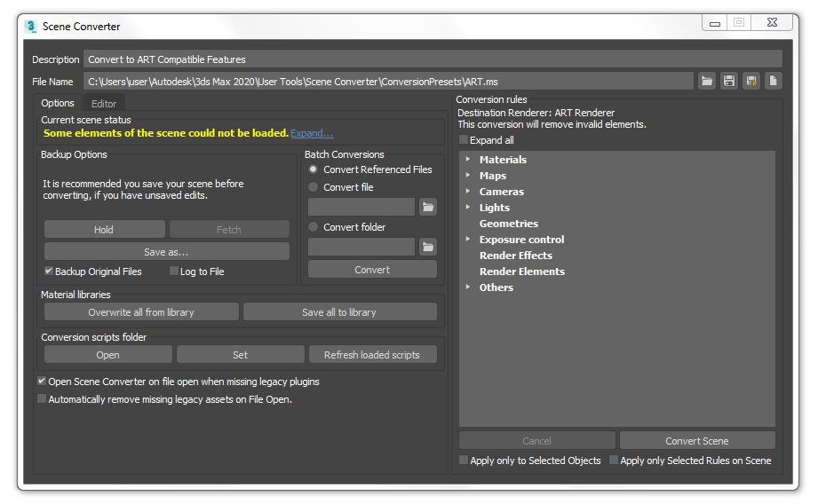The height and width of the screenshot is (504, 818).
Task: Click the 3ds Max app icon in title bar
Action: [31, 26]
